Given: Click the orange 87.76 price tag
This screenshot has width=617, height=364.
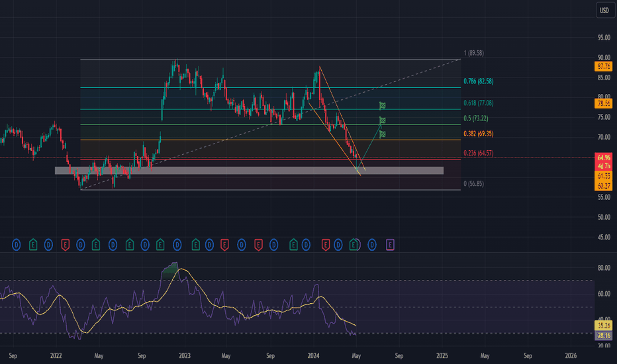Looking at the screenshot, I should pyautogui.click(x=603, y=66).
